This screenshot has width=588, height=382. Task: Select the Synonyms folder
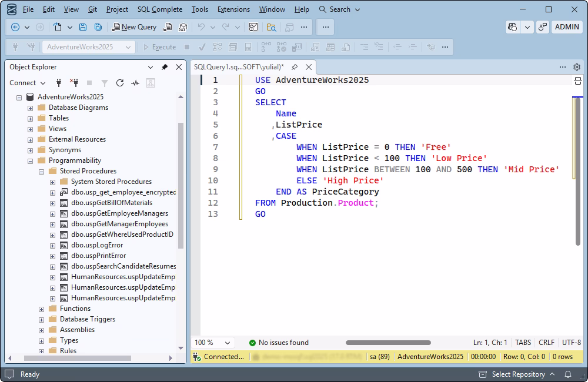65,150
